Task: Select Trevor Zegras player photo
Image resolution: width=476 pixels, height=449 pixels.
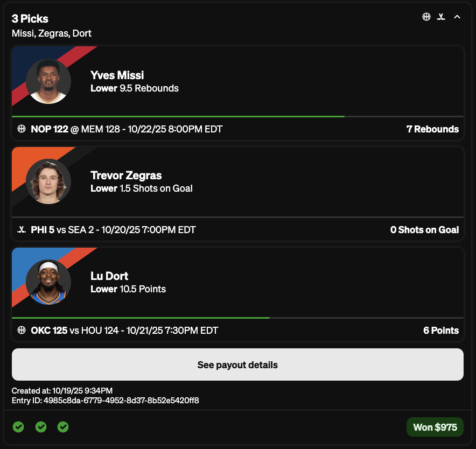Action: click(x=48, y=181)
